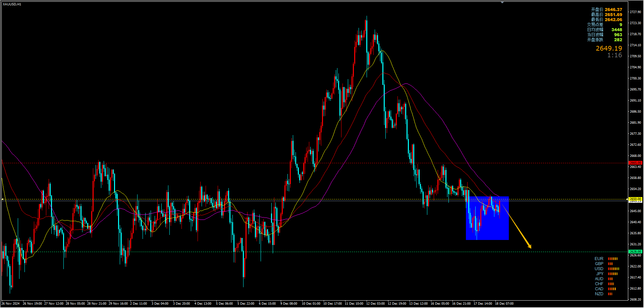This screenshot has height=308, width=644.
Task: Click the 16 Dec 21:00 time axis label
Action: pyautogui.click(x=462, y=304)
